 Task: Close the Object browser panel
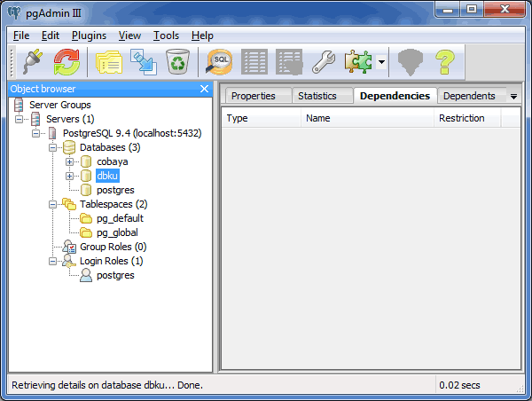pos(204,89)
